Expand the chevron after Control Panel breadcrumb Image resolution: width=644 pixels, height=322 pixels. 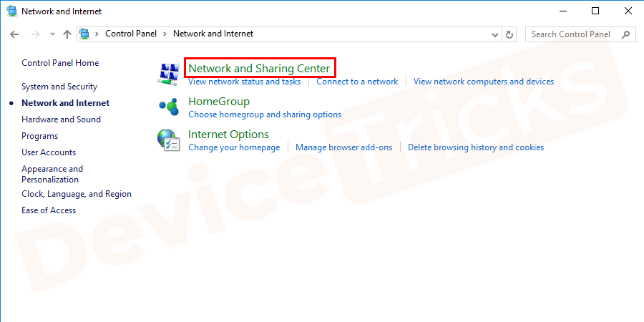click(x=165, y=34)
